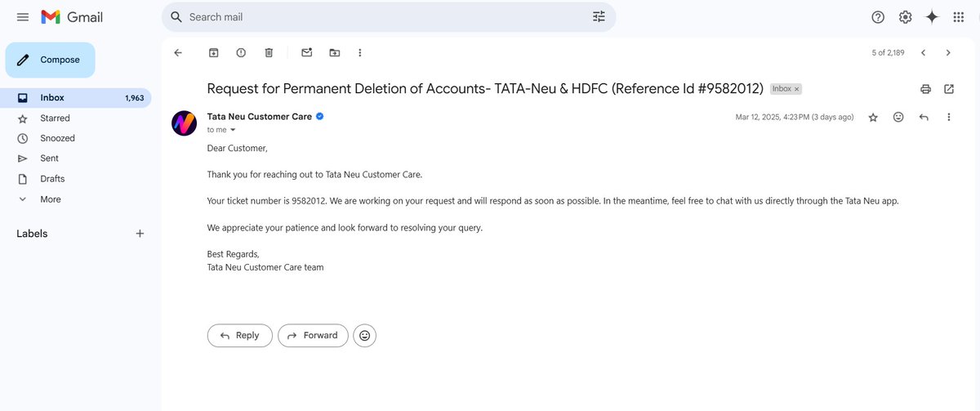Click sender name Tata Neu Customer Care
980x411 pixels.
click(260, 117)
